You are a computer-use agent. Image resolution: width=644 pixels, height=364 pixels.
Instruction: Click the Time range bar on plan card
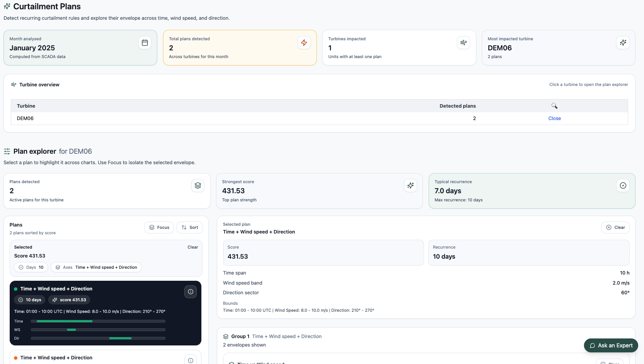[98, 321]
